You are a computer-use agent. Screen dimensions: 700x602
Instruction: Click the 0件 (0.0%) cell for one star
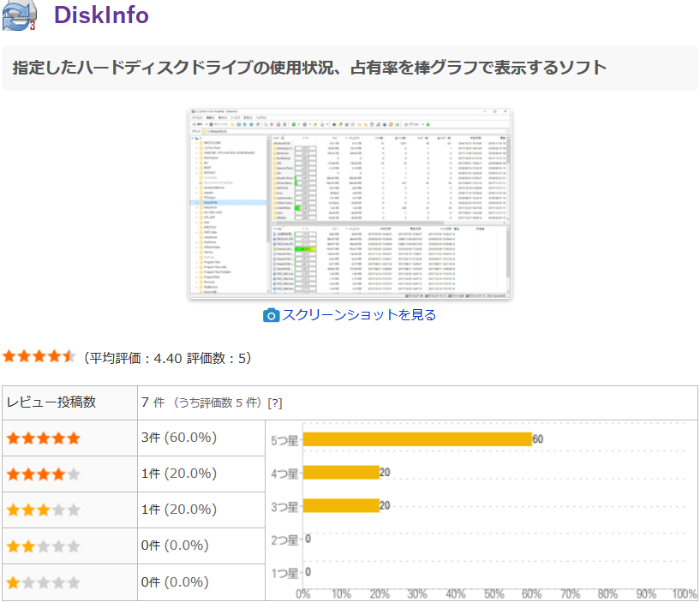[201, 582]
